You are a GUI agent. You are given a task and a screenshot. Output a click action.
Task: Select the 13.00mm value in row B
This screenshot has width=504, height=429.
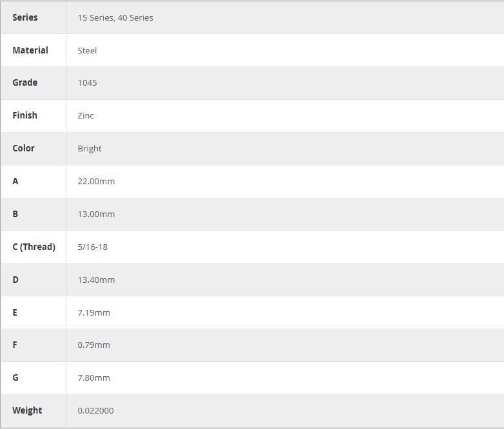96,214
